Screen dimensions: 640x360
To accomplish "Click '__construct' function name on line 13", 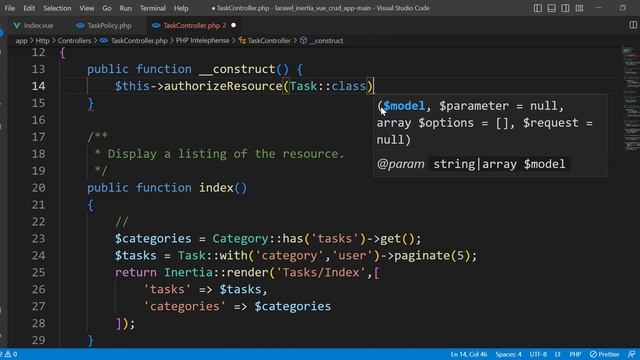I will 237,69.
